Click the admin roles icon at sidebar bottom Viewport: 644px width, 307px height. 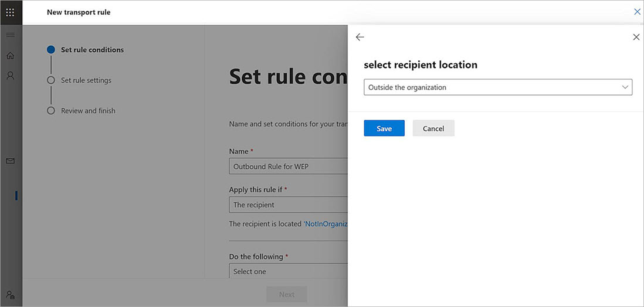click(10, 295)
